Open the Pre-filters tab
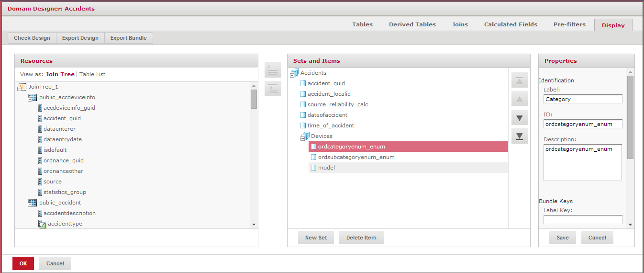The height and width of the screenshot is (273, 644). [x=569, y=24]
